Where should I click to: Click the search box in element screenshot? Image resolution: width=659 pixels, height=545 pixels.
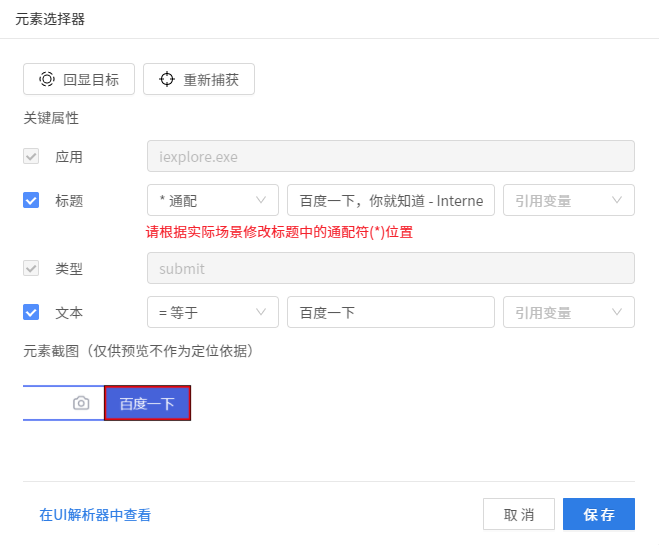47,403
